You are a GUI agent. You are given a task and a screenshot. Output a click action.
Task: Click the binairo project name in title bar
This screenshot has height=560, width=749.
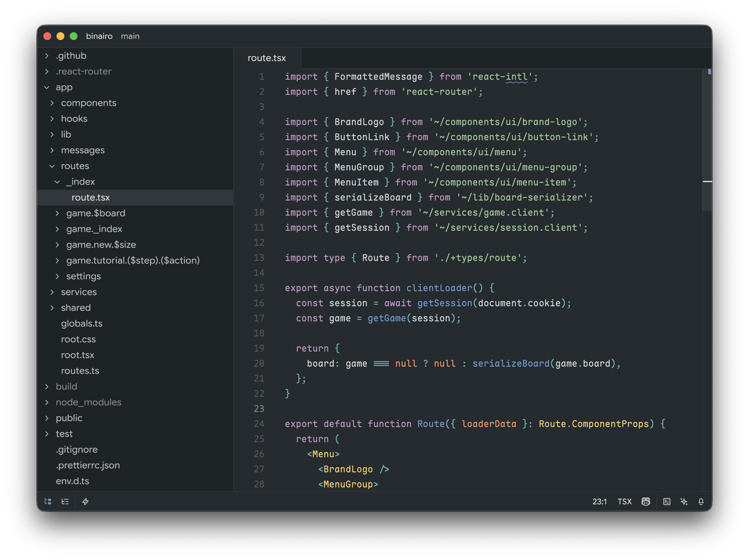pyautogui.click(x=99, y=36)
